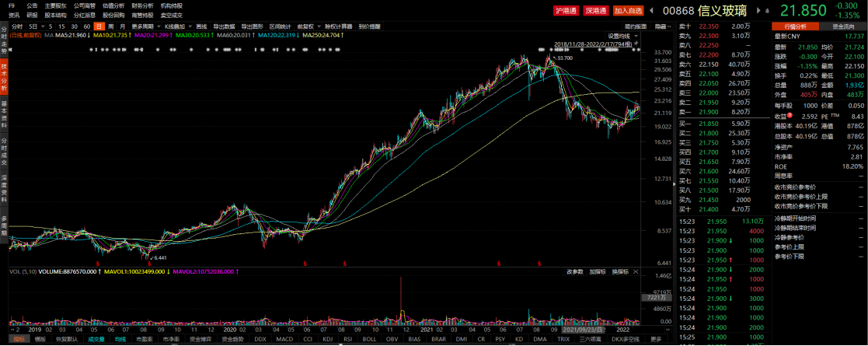Viewport: 868px width, 346px height.
Task: Open the 估值分析 menu item
Action: [113, 5]
